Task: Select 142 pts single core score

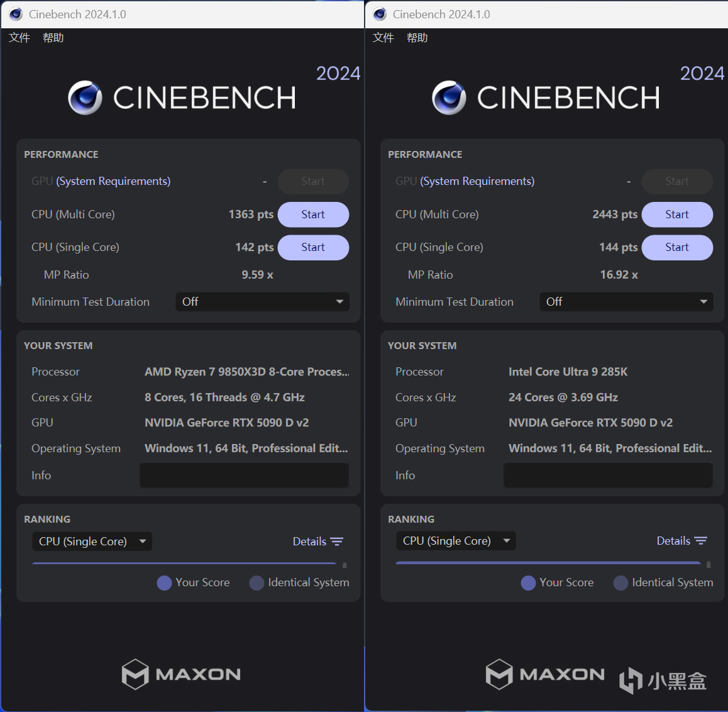Action: click(255, 247)
